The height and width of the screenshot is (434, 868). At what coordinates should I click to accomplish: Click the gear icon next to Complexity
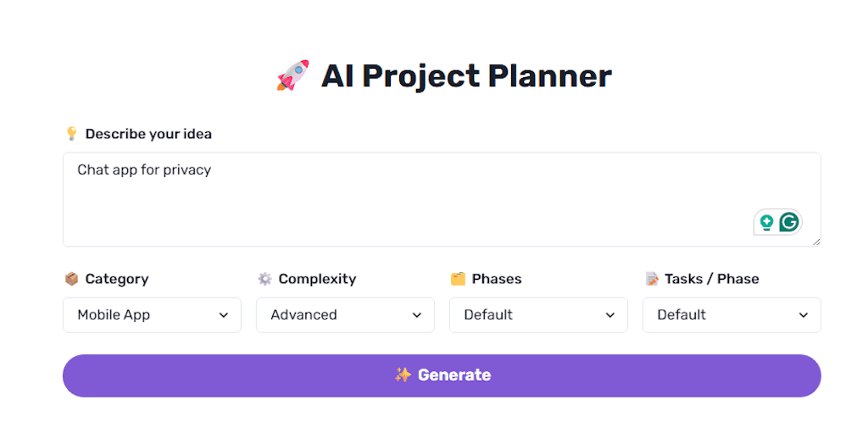pos(264,279)
